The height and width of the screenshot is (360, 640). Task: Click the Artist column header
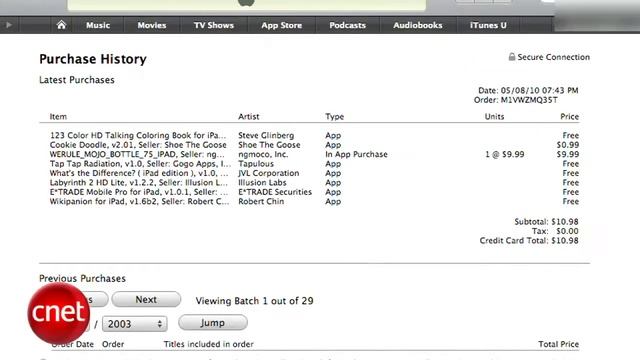249,116
